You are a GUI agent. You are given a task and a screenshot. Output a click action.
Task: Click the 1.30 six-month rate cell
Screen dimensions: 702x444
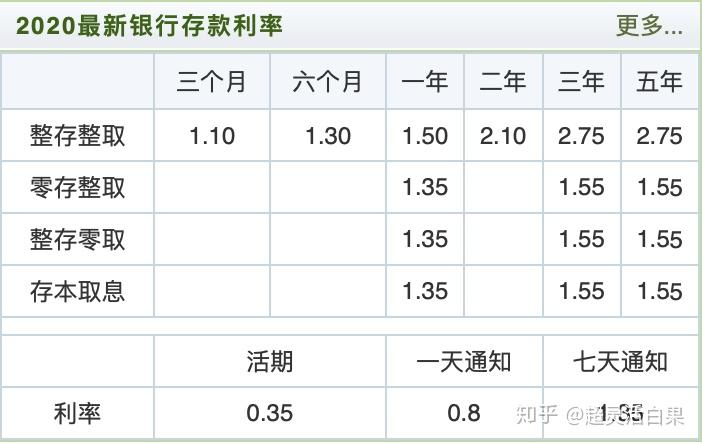(x=328, y=136)
